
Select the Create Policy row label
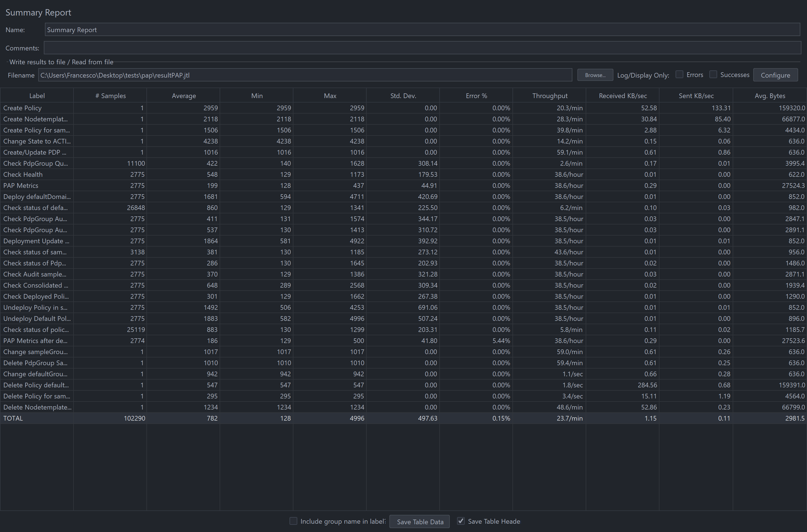pyautogui.click(x=22, y=108)
